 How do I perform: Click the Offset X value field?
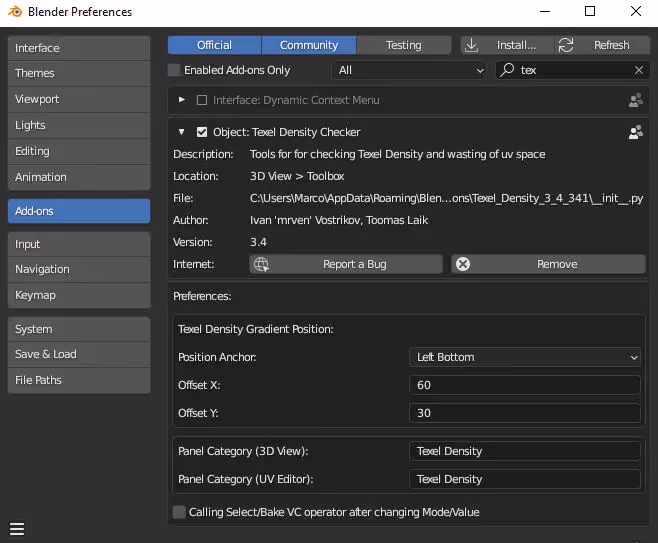click(x=525, y=385)
